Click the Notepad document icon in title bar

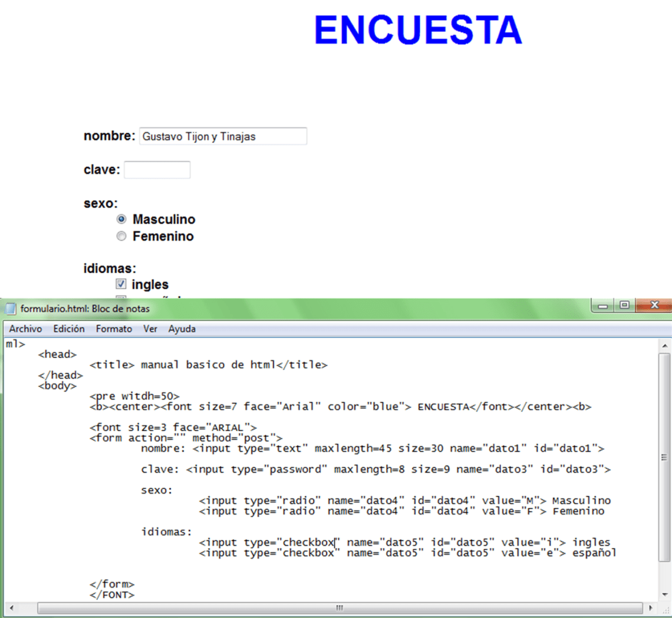(x=11, y=309)
